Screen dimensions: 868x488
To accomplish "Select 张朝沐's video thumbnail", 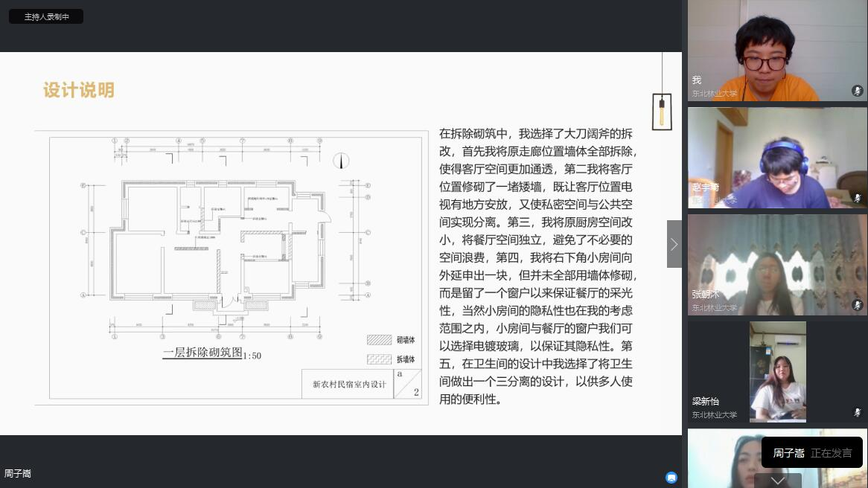I will [x=777, y=264].
